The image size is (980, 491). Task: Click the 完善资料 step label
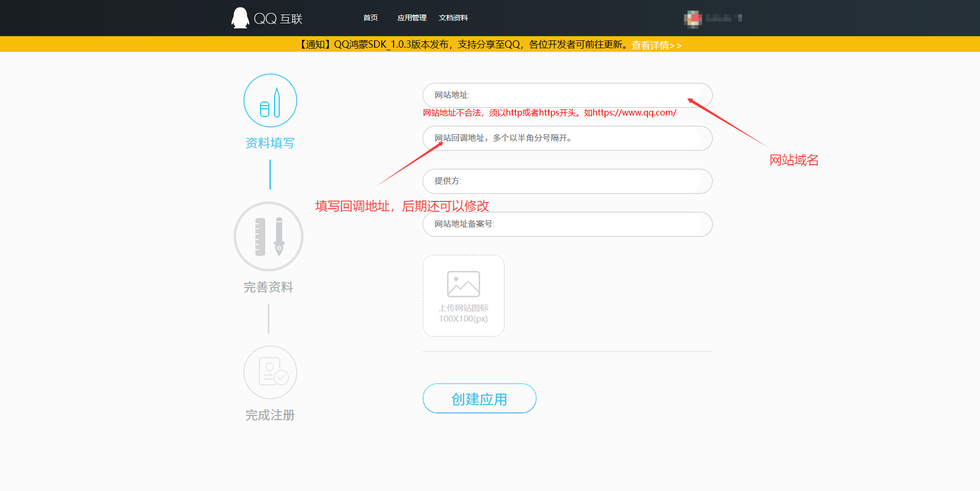pyautogui.click(x=268, y=287)
